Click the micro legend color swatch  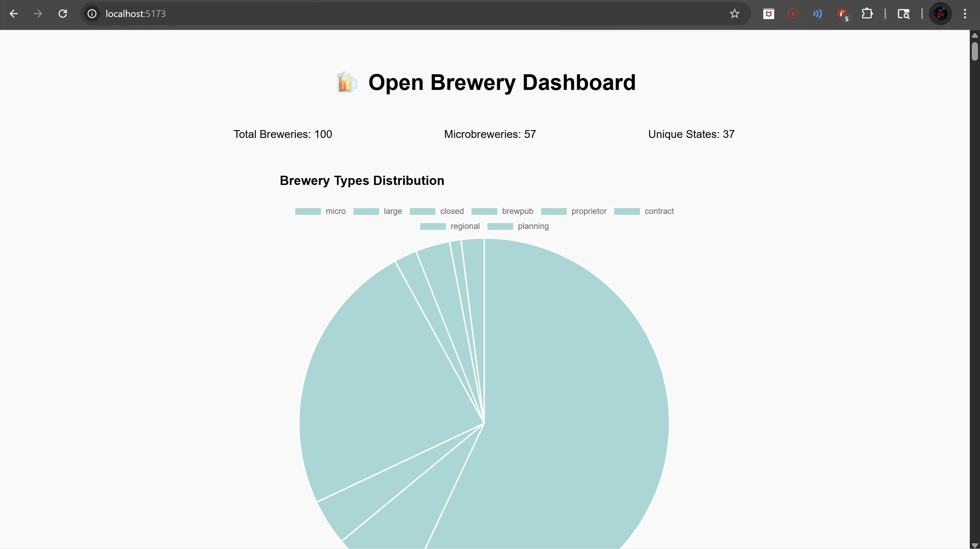pos(308,211)
